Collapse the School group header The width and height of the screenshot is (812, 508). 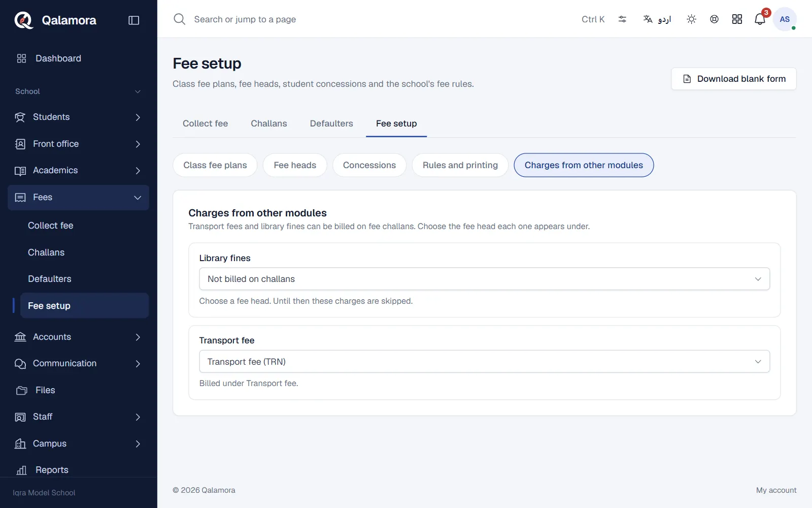tap(79, 91)
